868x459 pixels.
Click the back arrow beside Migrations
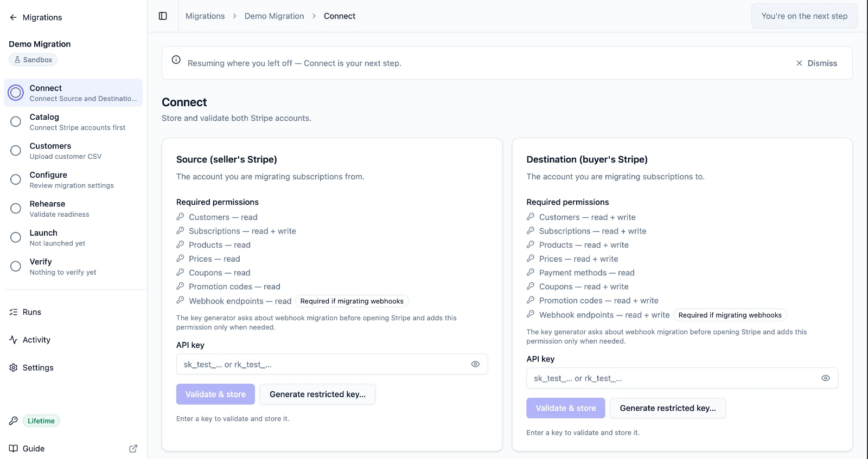(13, 17)
